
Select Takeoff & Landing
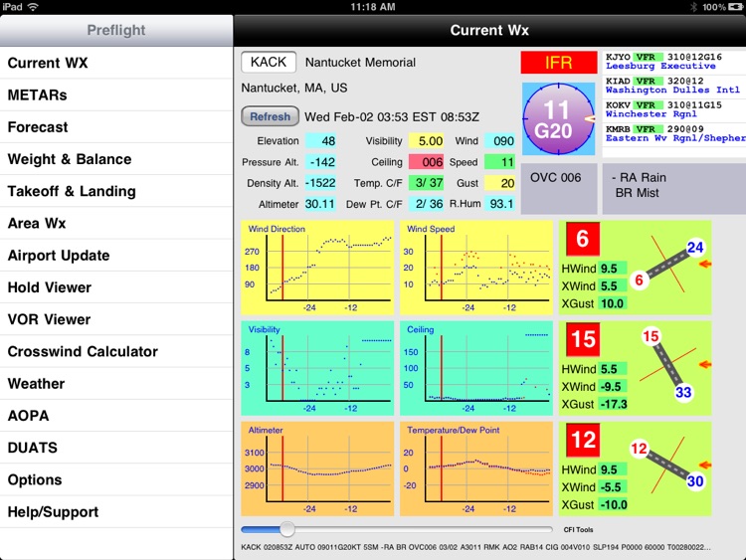pyautogui.click(x=116, y=191)
